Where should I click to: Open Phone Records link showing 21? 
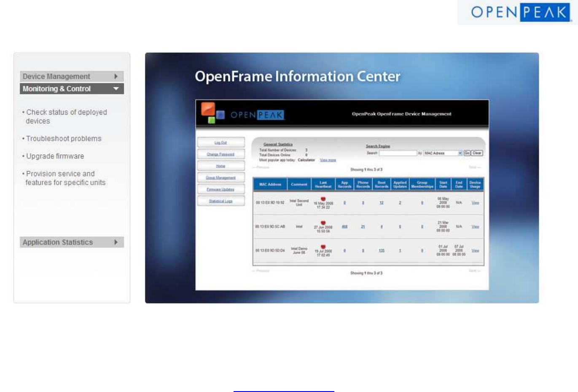tap(363, 227)
